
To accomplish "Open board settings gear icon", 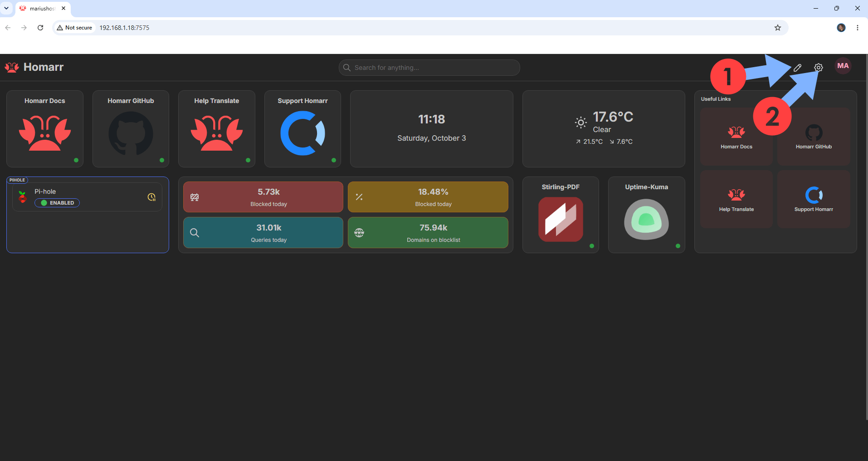I will click(x=818, y=68).
